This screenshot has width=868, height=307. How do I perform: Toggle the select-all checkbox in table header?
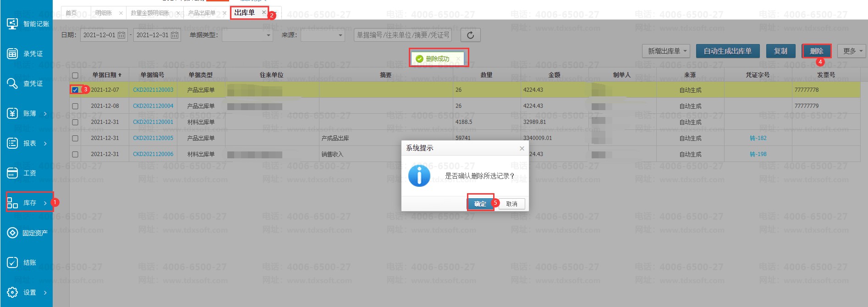pyautogui.click(x=75, y=75)
